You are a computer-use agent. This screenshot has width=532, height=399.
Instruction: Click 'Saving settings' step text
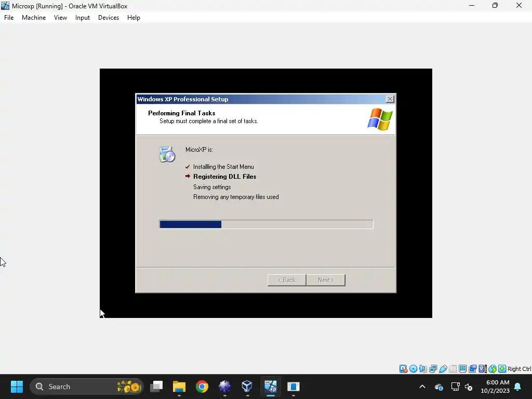212,187
